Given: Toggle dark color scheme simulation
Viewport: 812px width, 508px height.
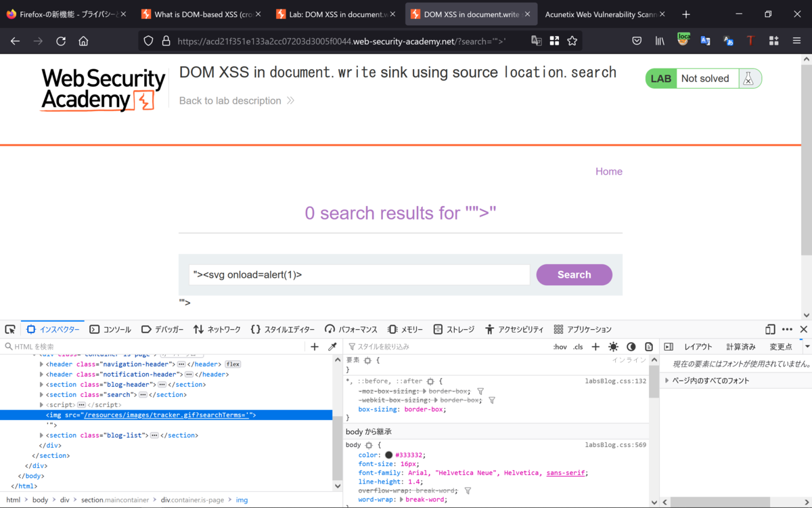Looking at the screenshot, I should [x=631, y=347].
